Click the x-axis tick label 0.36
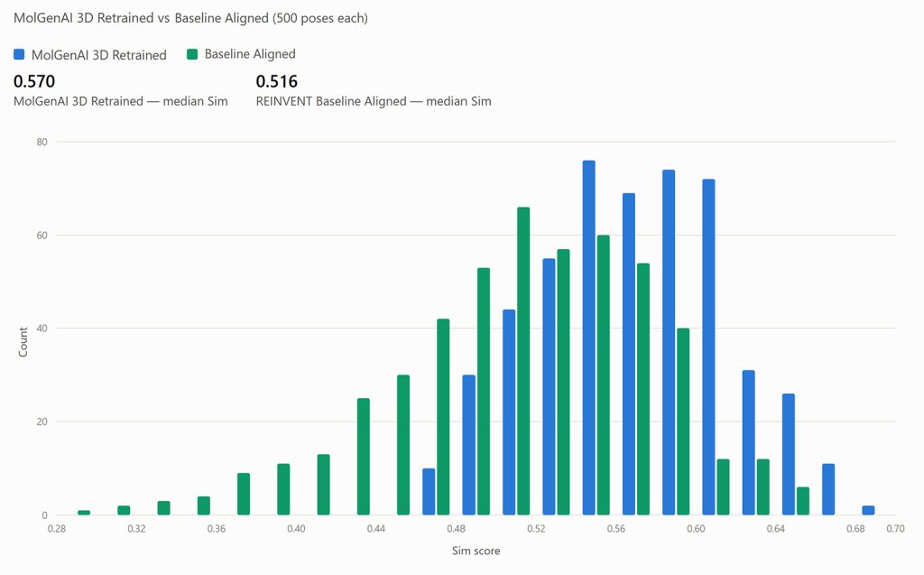924x575 pixels. click(217, 528)
